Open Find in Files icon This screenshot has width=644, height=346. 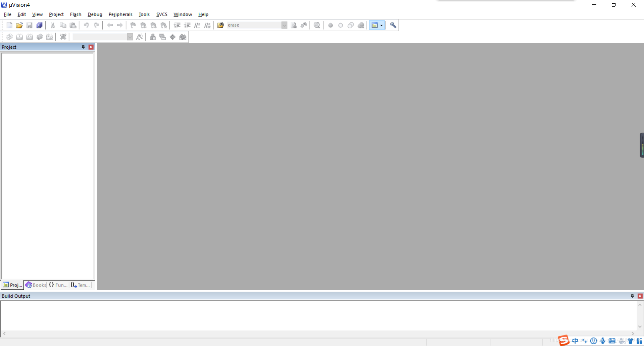[220, 25]
